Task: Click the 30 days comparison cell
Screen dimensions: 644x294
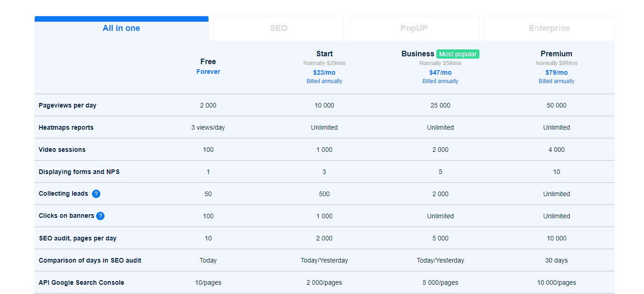Action: 557,260
